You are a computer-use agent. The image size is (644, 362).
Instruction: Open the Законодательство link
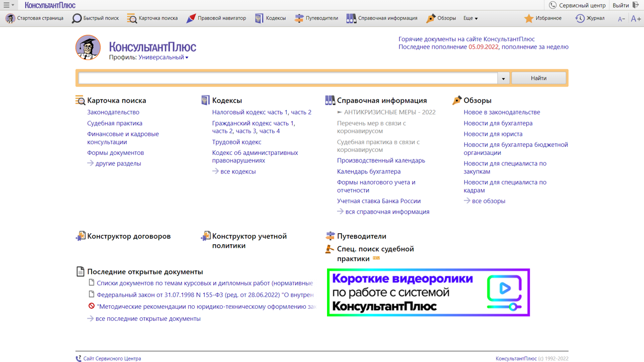[x=113, y=112]
